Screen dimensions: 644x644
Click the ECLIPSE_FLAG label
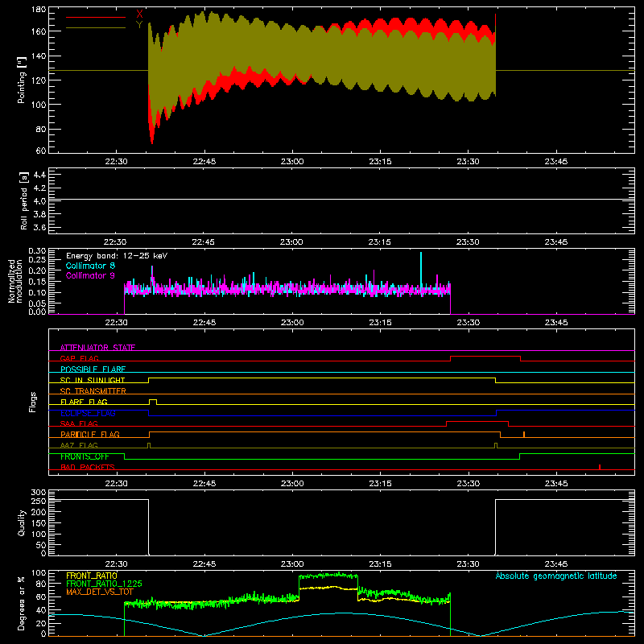click(88, 413)
